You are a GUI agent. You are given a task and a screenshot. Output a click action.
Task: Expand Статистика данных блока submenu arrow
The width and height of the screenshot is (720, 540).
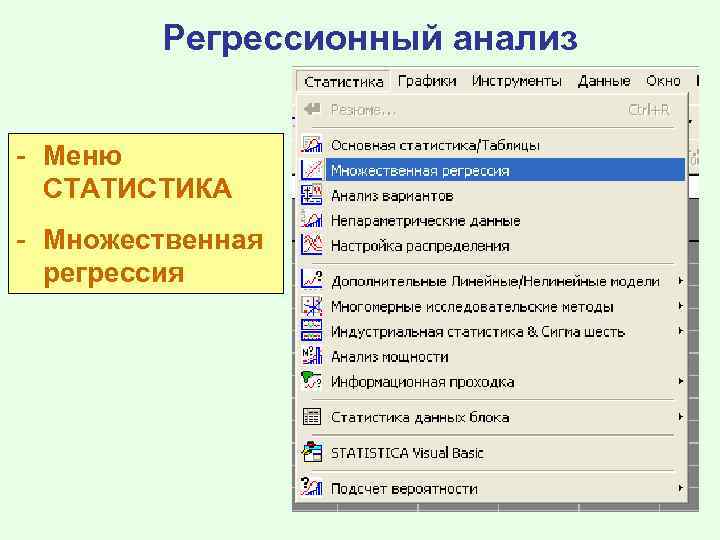pyautogui.click(x=681, y=416)
